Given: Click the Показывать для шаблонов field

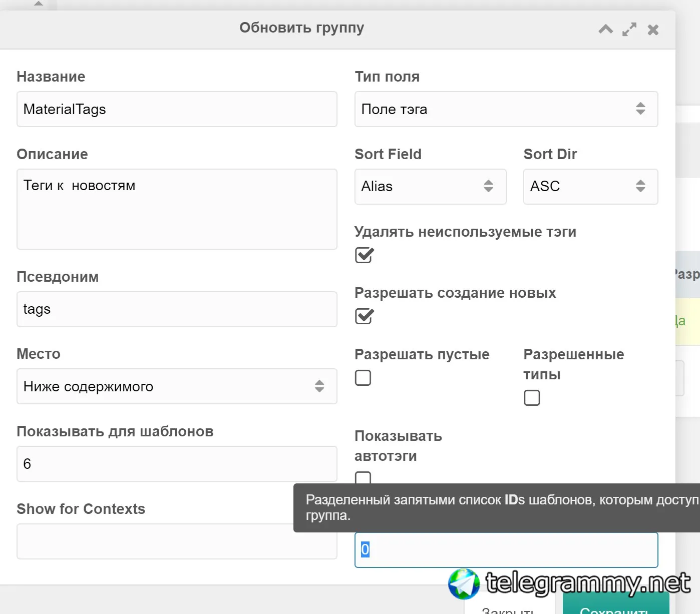Looking at the screenshot, I should tap(177, 464).
